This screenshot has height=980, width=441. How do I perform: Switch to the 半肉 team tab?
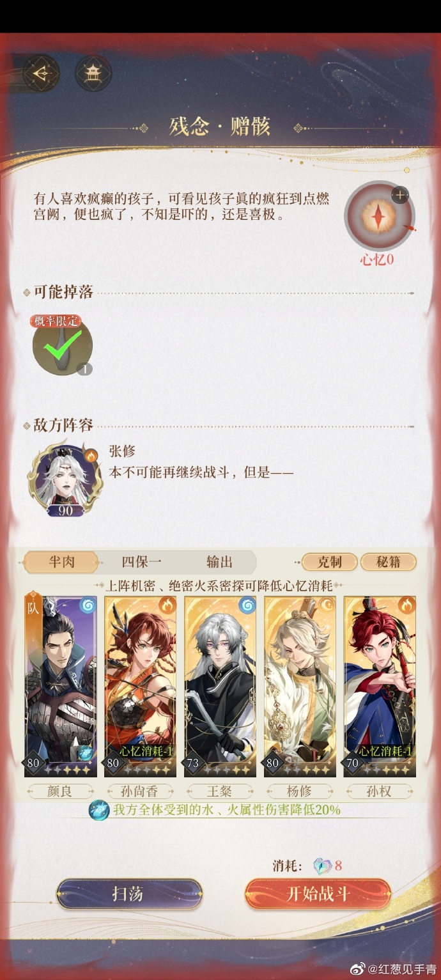click(x=61, y=562)
